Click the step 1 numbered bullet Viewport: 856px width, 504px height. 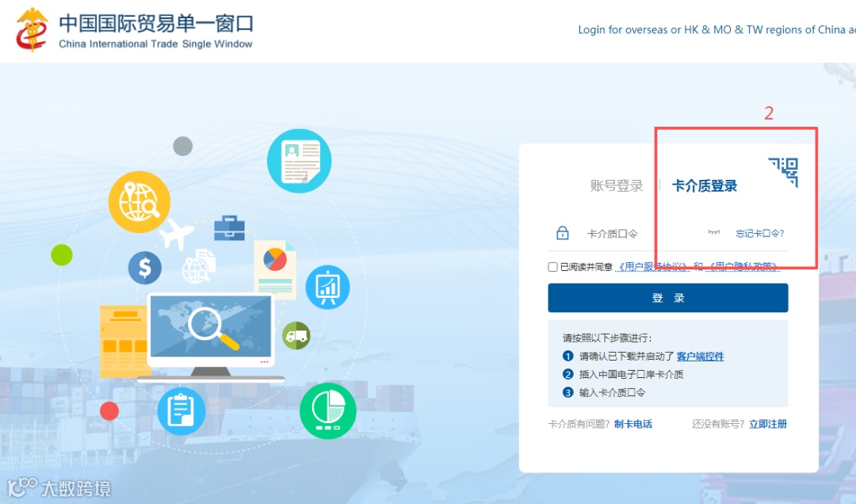[567, 357]
